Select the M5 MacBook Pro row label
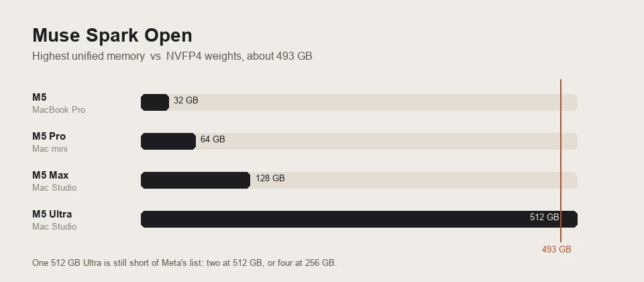The height and width of the screenshot is (282, 644). coord(59,103)
